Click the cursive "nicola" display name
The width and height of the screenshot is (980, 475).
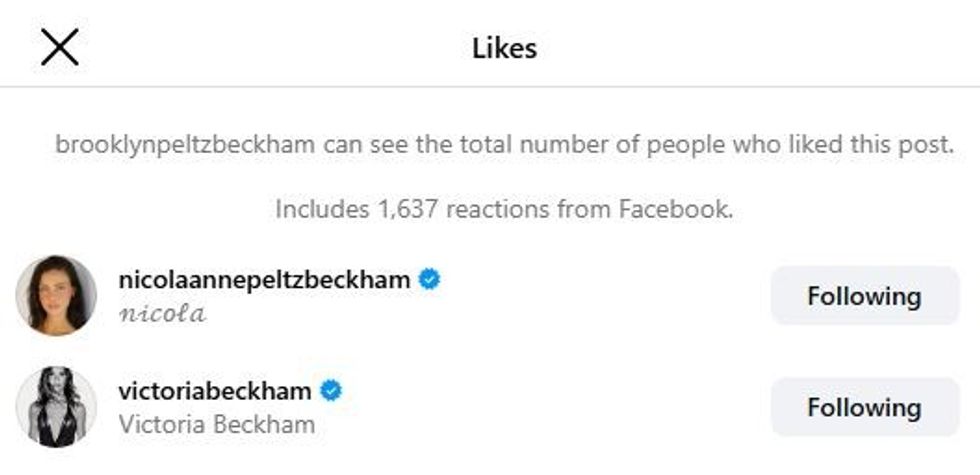tap(162, 314)
